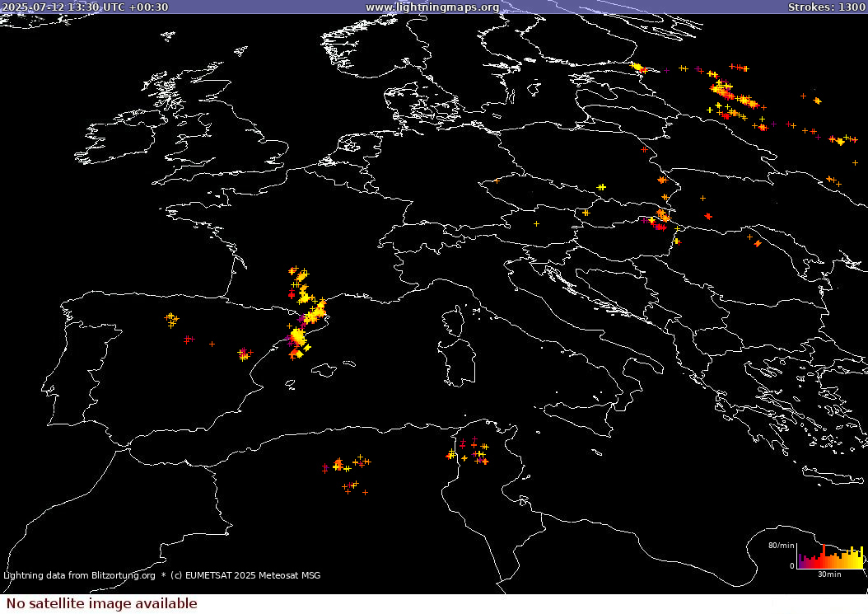868x614 pixels.
Task: Click the Strokes: 1300 counter
Action: coord(826,7)
